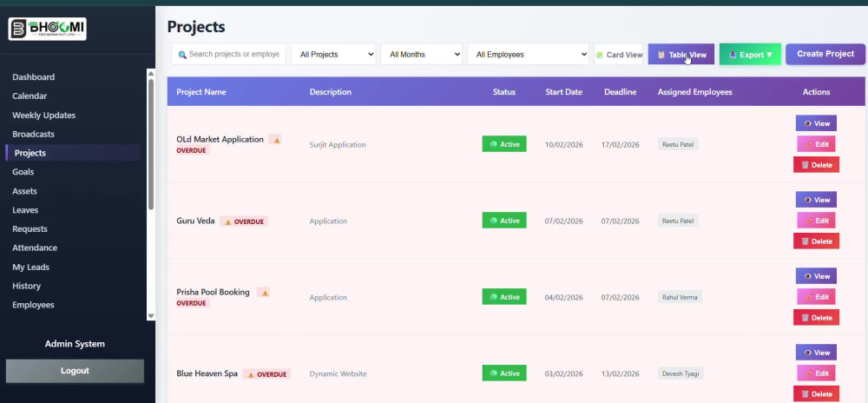
Task: Open the All Employees filter dropdown
Action: coord(528,54)
